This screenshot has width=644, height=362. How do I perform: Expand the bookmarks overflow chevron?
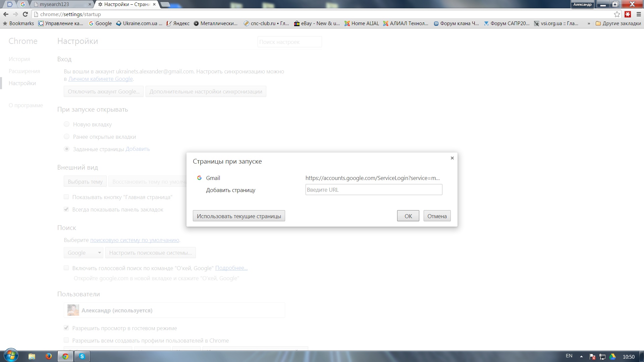pyautogui.click(x=589, y=23)
